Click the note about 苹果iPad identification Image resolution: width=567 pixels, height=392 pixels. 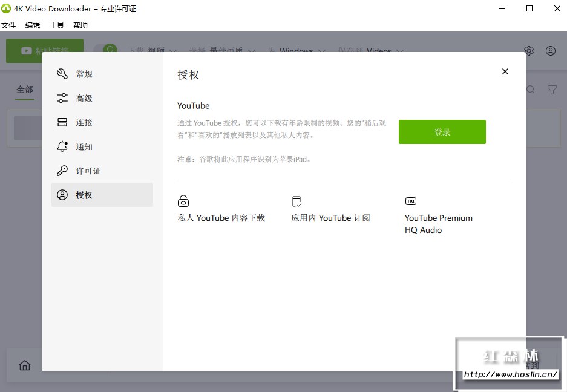point(244,159)
